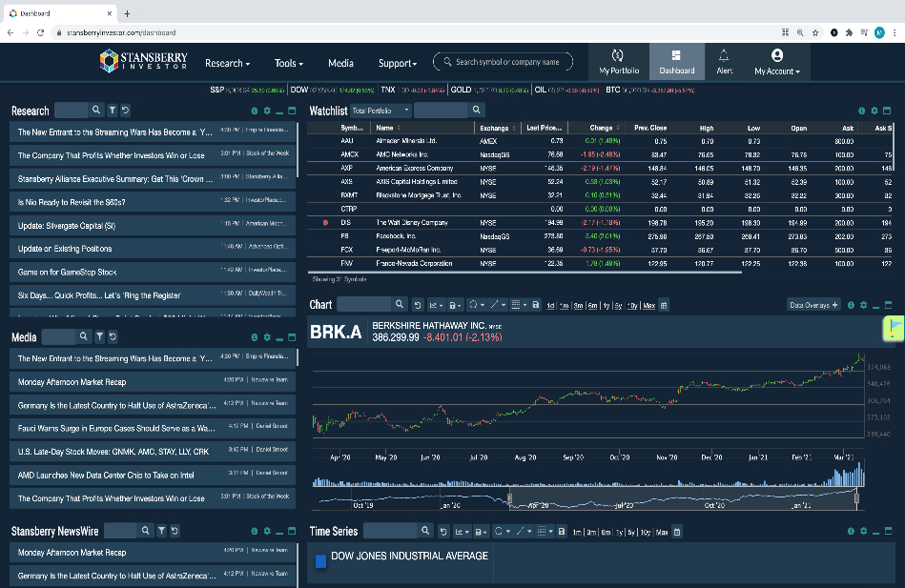Screen dimensions: 905x588
Task: Open a new browser tab
Action: pyautogui.click(x=127, y=13)
